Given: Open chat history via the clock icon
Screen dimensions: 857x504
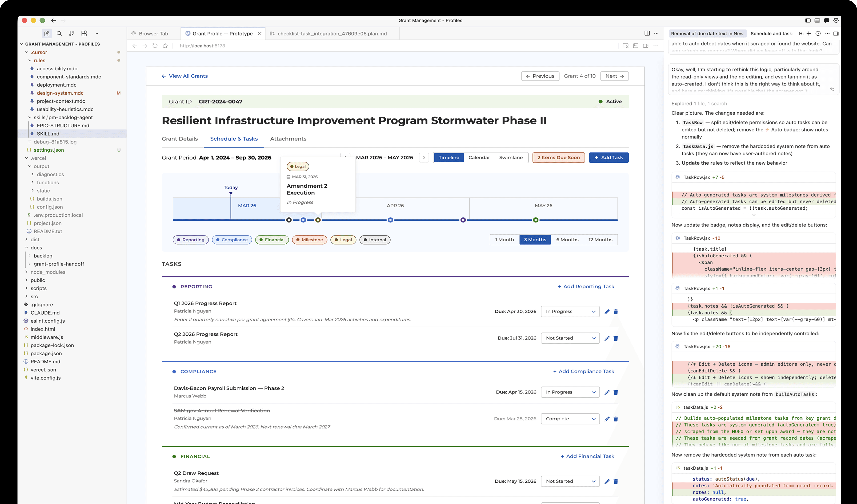Looking at the screenshot, I should [x=818, y=33].
